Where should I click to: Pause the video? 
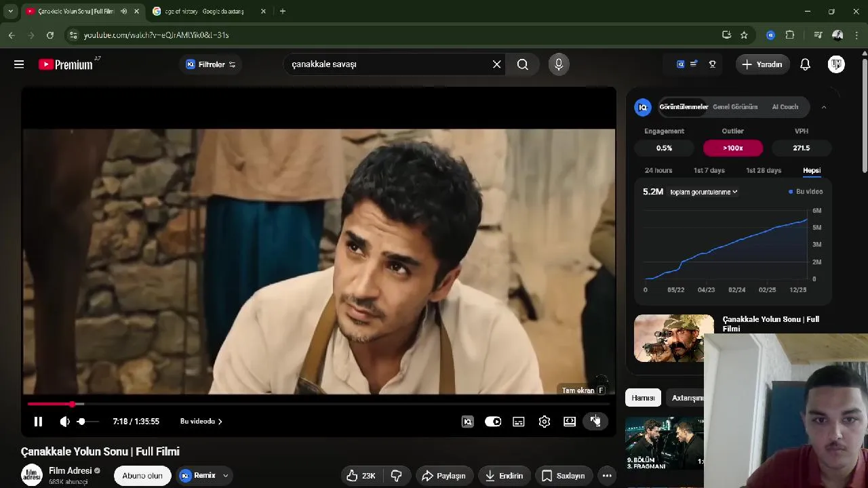pyautogui.click(x=38, y=422)
